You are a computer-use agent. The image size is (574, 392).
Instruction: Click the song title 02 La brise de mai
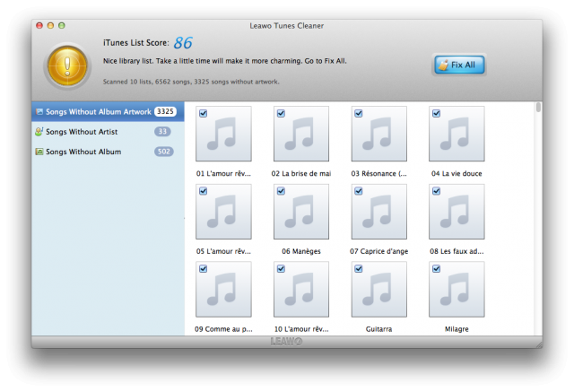tap(301, 173)
